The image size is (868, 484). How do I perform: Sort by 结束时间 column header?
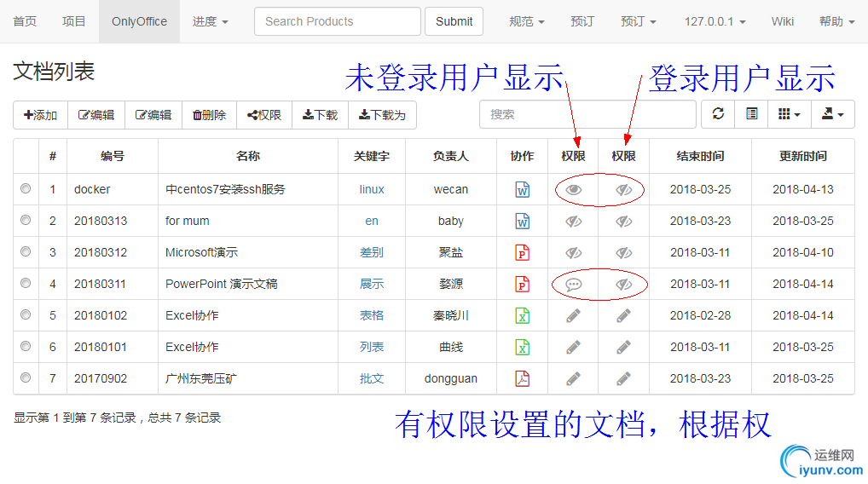[x=700, y=156]
